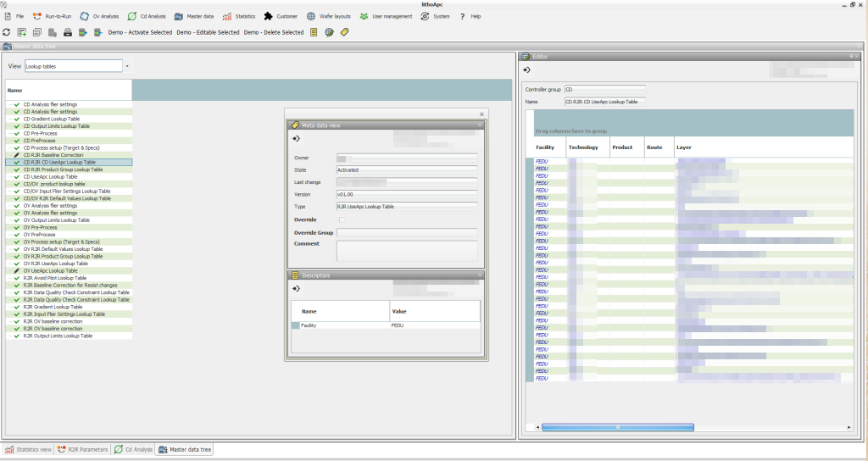The image size is (868, 461).
Task: Select R2R Baseline Correction for Resist changes row
Action: pyautogui.click(x=69, y=285)
